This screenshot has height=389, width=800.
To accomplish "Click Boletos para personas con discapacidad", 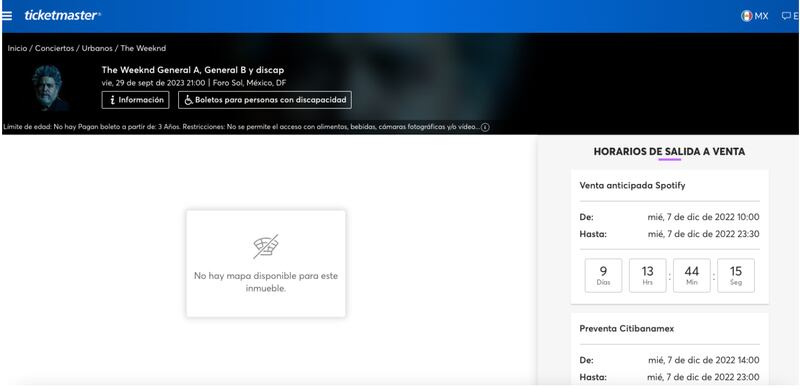I will [x=265, y=100].
